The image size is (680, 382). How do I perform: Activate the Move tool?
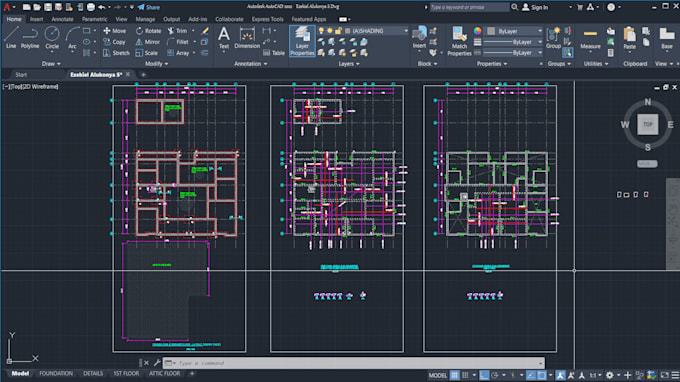(x=114, y=31)
